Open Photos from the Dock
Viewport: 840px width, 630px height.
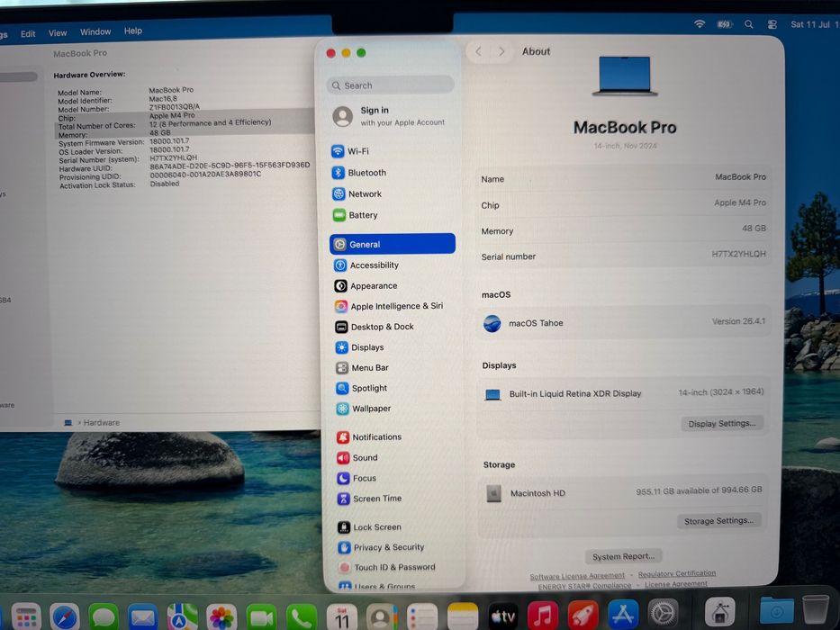221,617
